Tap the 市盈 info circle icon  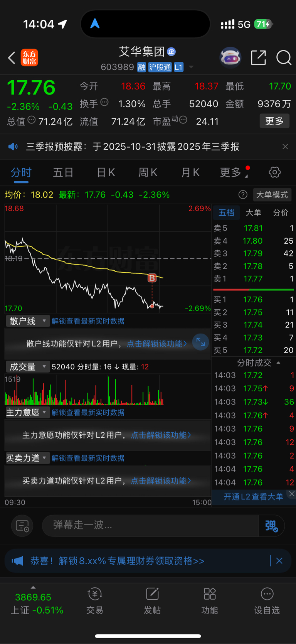(183, 120)
